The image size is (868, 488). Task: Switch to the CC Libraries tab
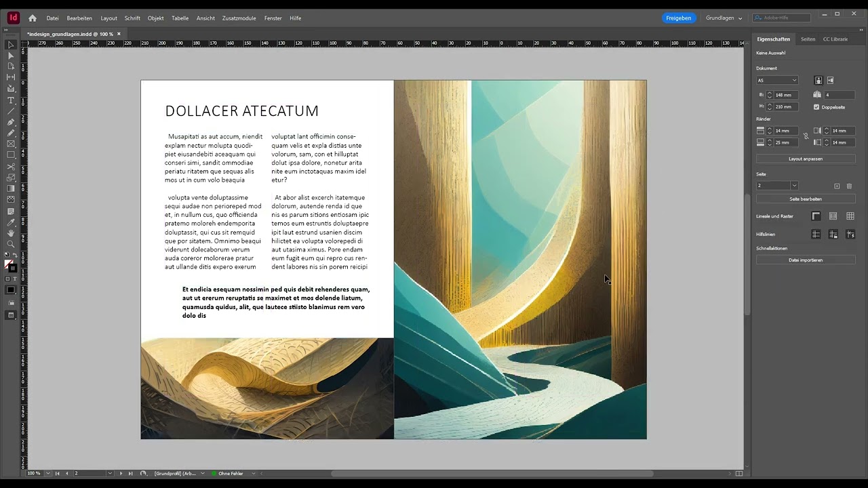(x=835, y=39)
